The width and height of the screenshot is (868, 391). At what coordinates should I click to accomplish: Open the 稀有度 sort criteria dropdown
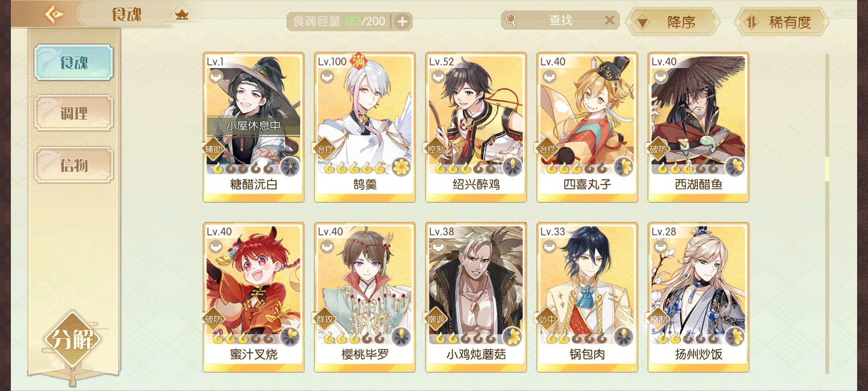click(781, 22)
